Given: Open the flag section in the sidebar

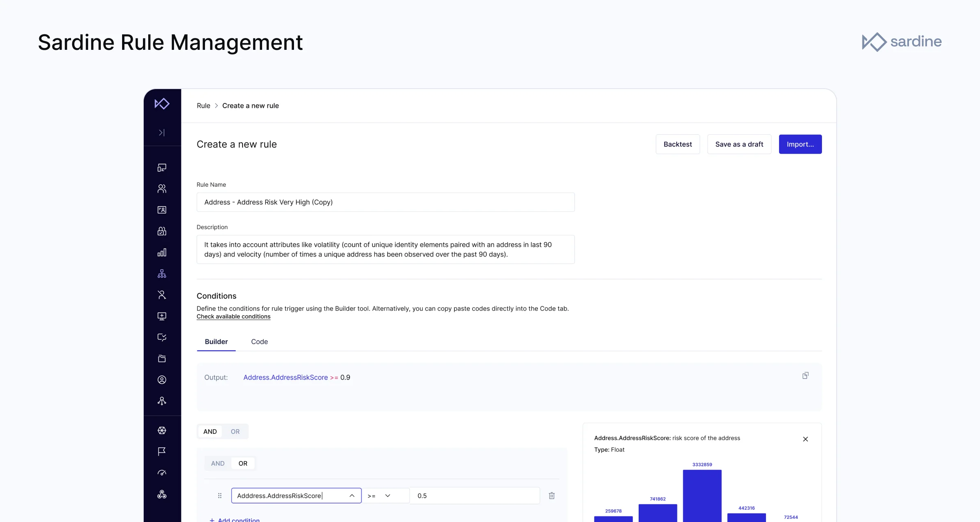Looking at the screenshot, I should pyautogui.click(x=162, y=451).
